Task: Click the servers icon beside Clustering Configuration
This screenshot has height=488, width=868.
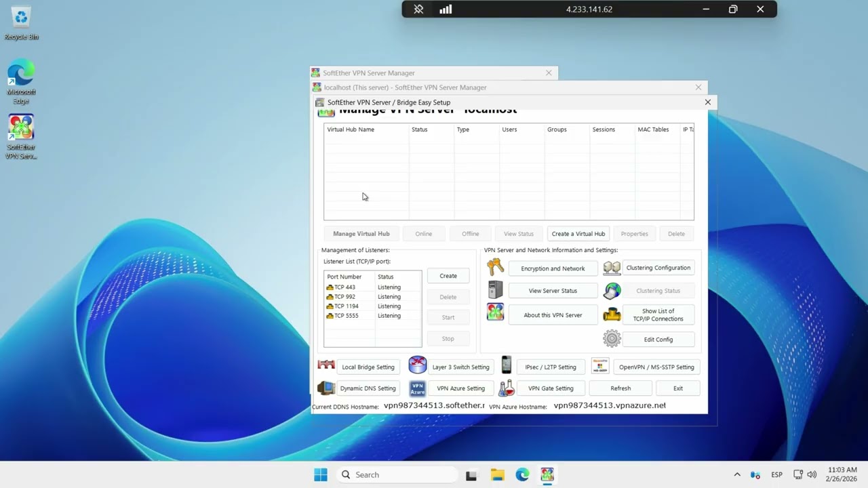Action: pos(612,268)
